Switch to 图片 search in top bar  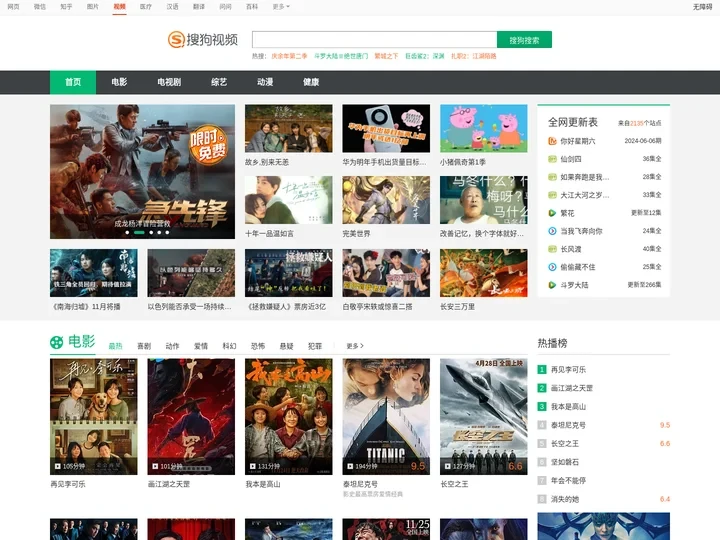point(93,7)
